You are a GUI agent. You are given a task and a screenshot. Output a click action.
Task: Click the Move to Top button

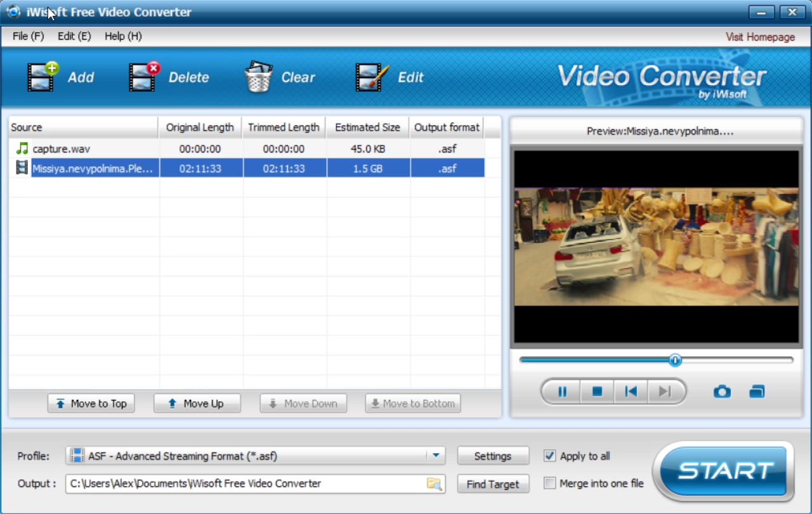click(x=91, y=404)
